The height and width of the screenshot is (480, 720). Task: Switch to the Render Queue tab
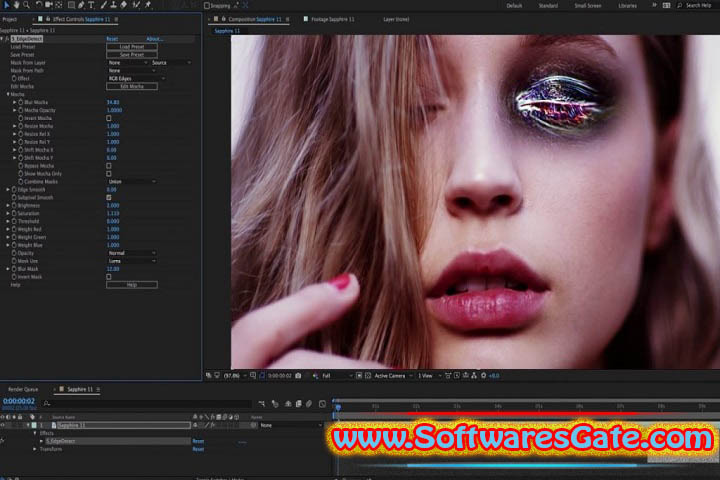(23, 389)
